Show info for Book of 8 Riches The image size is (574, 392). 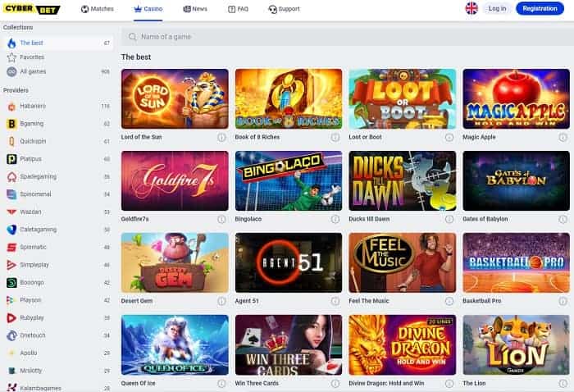tap(335, 137)
